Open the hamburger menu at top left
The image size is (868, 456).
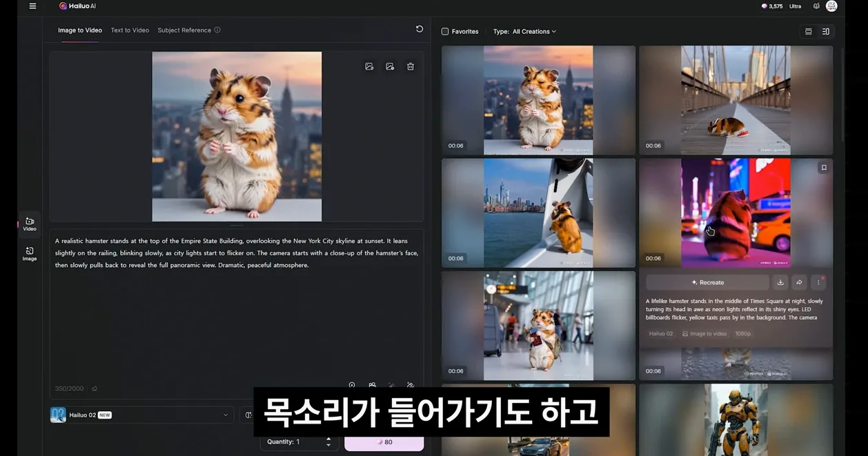pos(32,6)
